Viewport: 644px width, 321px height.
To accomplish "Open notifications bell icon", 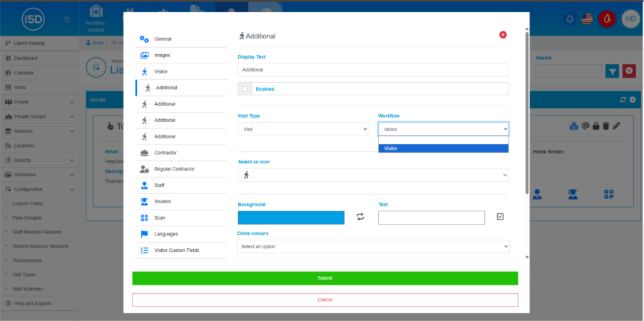I will pos(570,19).
